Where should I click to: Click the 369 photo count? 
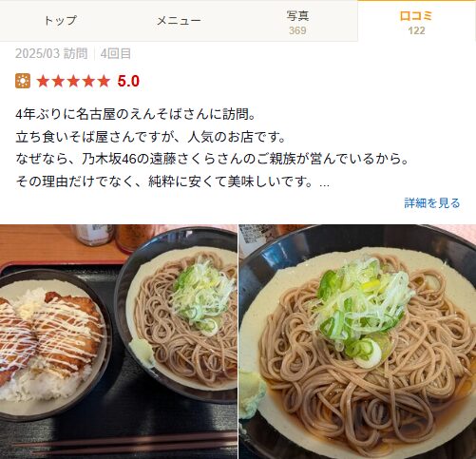[x=297, y=30]
